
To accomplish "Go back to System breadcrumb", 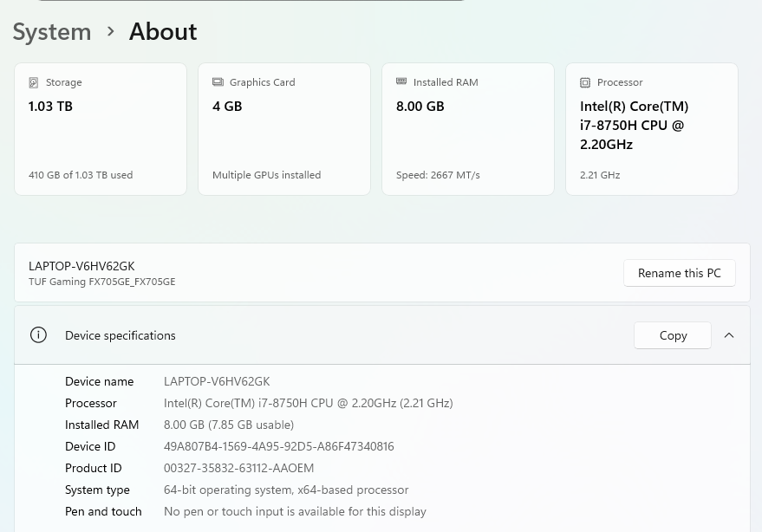I will [52, 32].
